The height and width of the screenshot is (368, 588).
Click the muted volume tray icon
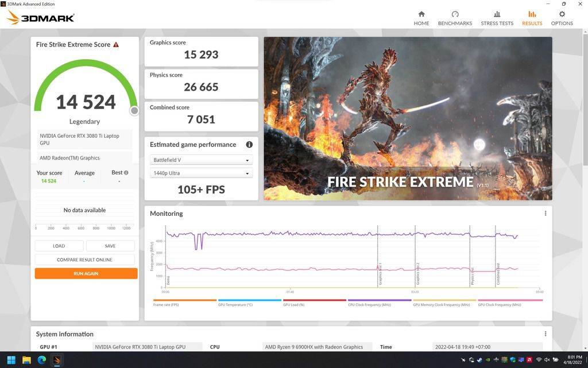pyautogui.click(x=547, y=360)
